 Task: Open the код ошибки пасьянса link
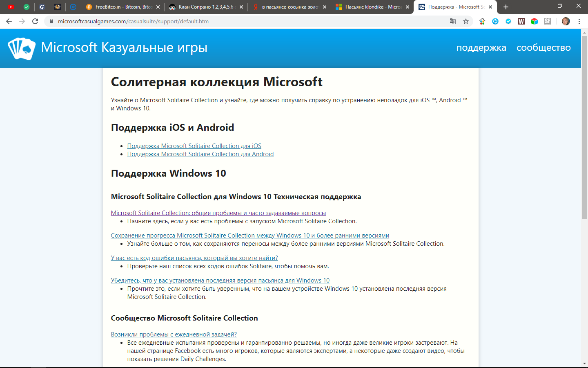[194, 258]
